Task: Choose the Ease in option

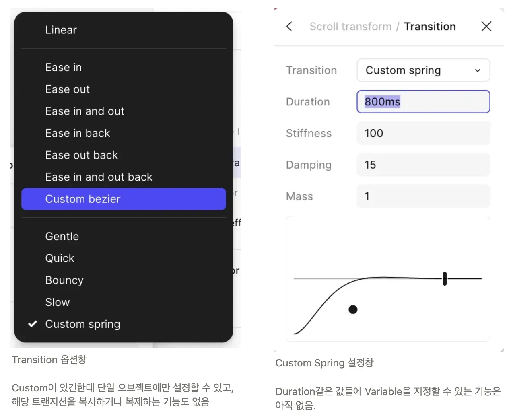Action: tap(64, 67)
